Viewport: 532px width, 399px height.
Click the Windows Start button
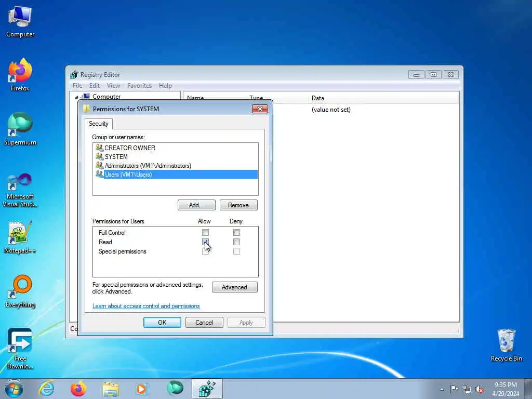(x=14, y=389)
